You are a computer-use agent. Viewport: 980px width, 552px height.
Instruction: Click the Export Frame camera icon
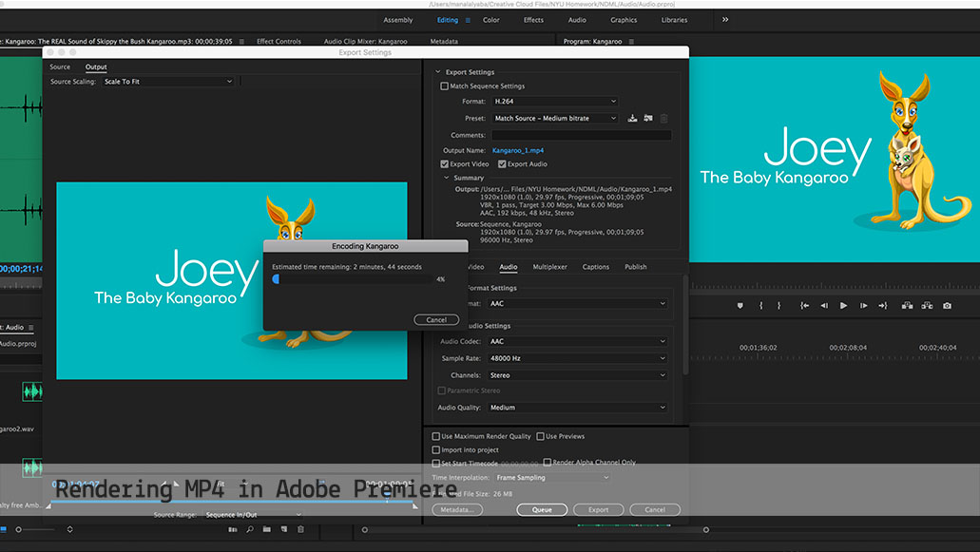pyautogui.click(x=947, y=306)
